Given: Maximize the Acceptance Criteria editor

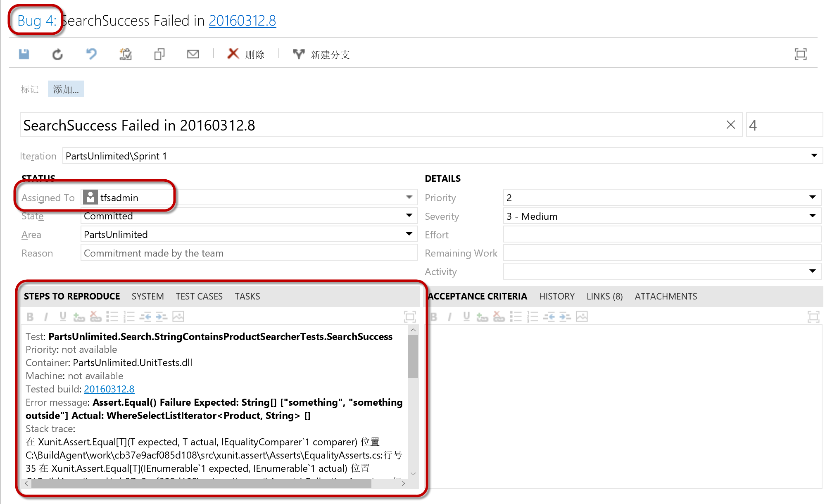Looking at the screenshot, I should pyautogui.click(x=813, y=317).
